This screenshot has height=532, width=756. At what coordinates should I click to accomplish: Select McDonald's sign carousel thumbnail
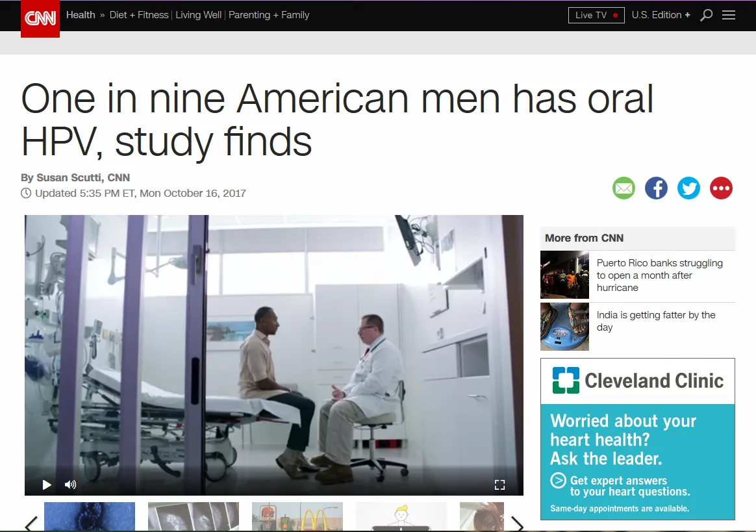click(297, 516)
